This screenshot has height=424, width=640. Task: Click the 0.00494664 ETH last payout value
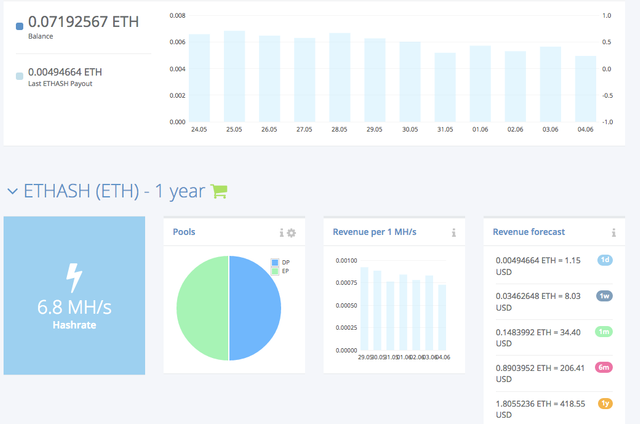point(65,72)
